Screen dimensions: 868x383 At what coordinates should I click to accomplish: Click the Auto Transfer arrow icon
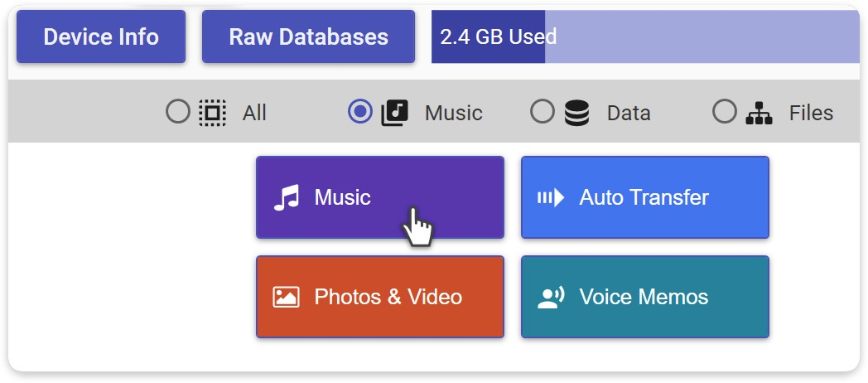[x=550, y=197]
